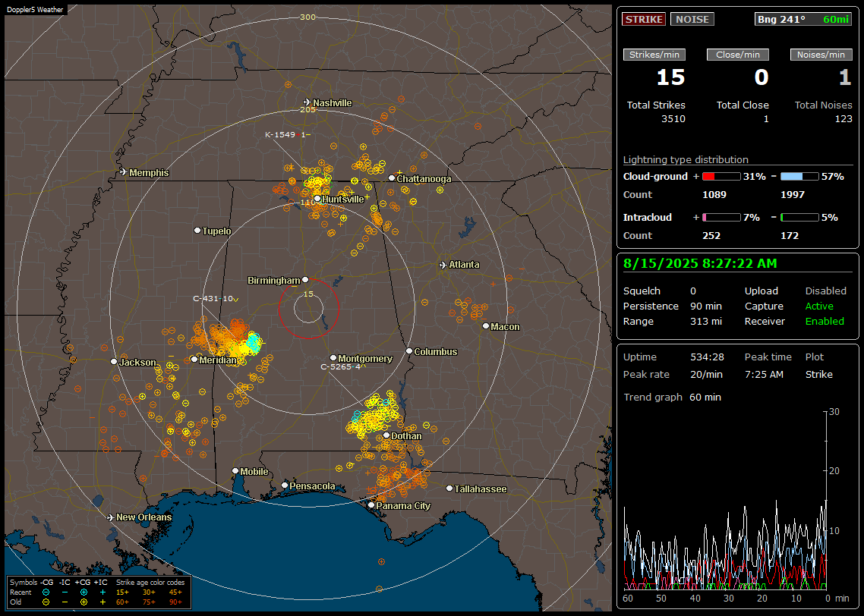Click the 205 range ring label
This screenshot has width=864, height=616.
pyautogui.click(x=307, y=109)
